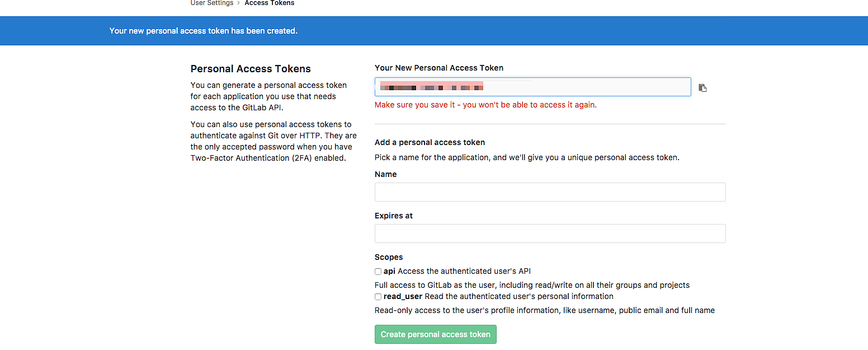Viewport: 868px width, 350px height.
Task: Click the 'Scopes' section label
Action: tap(388, 257)
